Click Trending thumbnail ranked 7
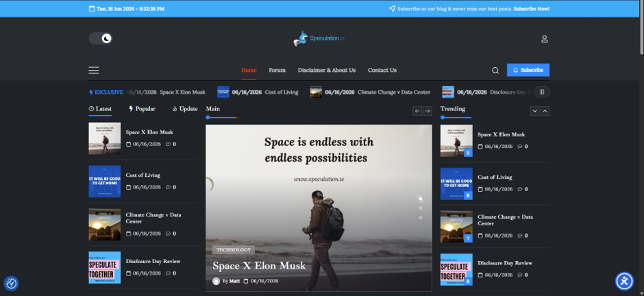Viewport: 644px width, 296px height. point(456,227)
